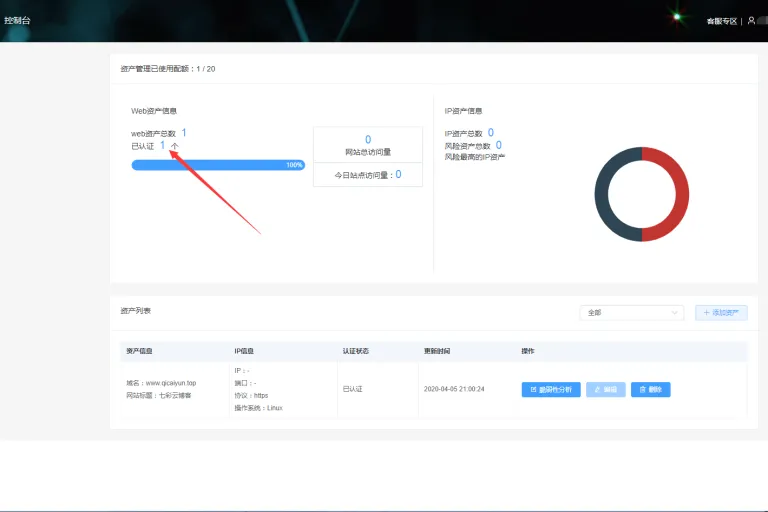The height and width of the screenshot is (512, 768).
Task: Click the analysis icon in 脆弱性分析 button
Action: (533, 390)
